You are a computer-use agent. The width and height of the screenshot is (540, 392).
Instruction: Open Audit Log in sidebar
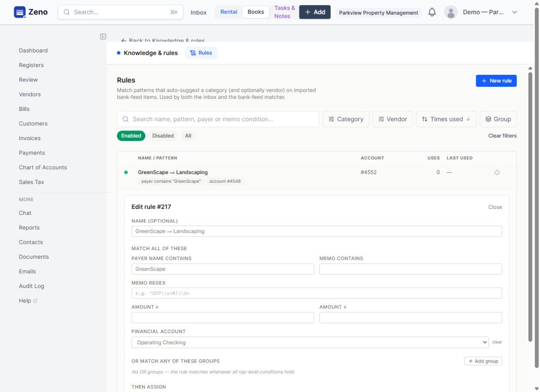(31, 286)
